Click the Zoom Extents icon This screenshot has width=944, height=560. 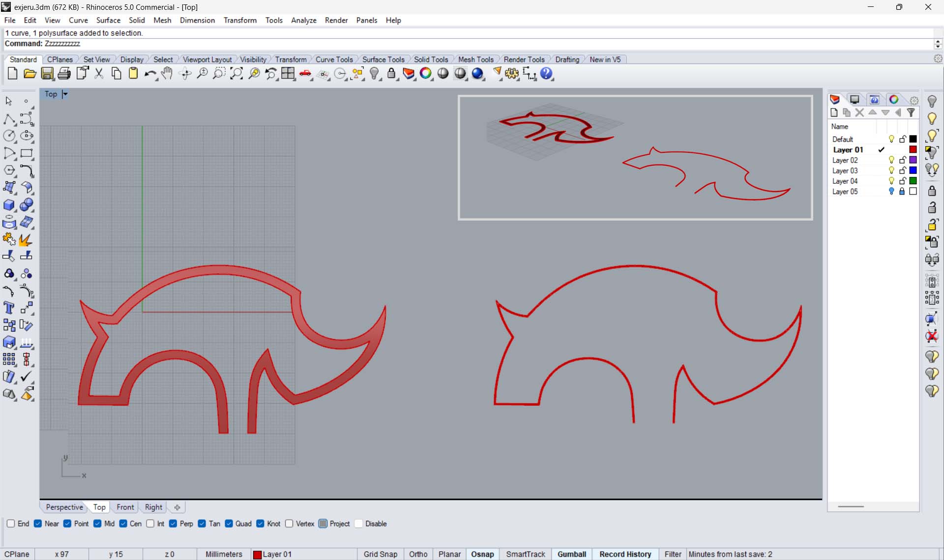coord(236,74)
